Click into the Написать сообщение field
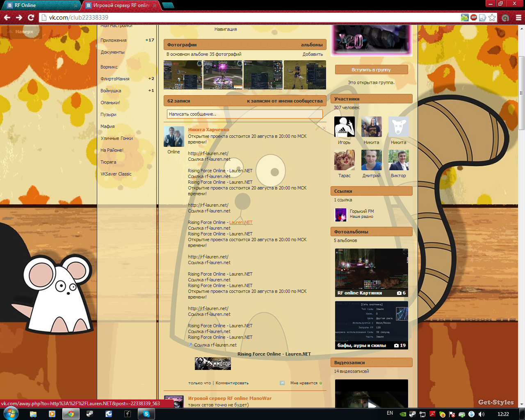The width and height of the screenshot is (525, 420). pos(245,114)
